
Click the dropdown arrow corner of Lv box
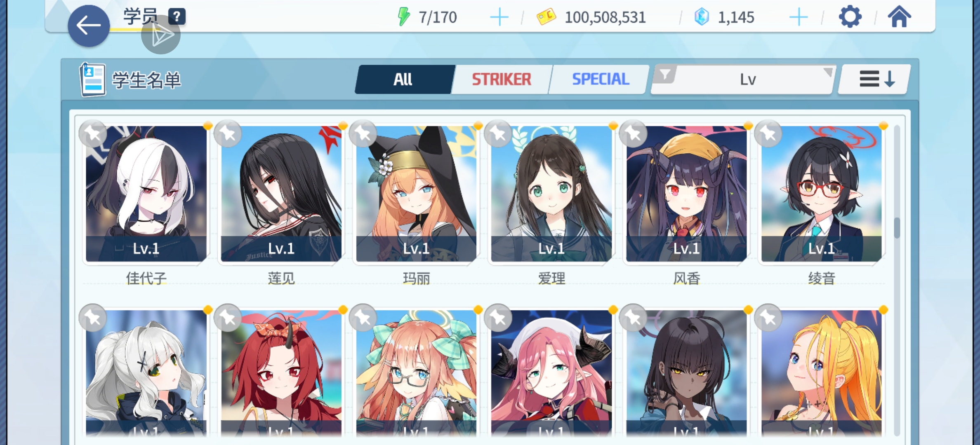(x=827, y=72)
